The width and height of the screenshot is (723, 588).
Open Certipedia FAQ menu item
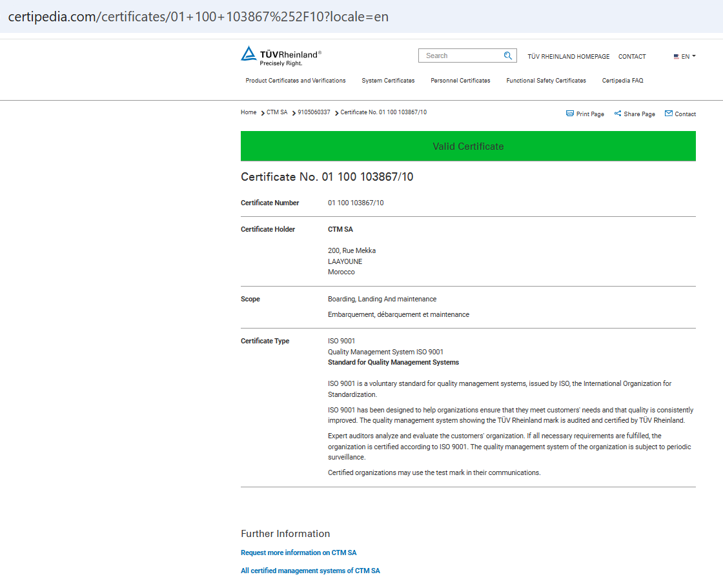pos(622,80)
